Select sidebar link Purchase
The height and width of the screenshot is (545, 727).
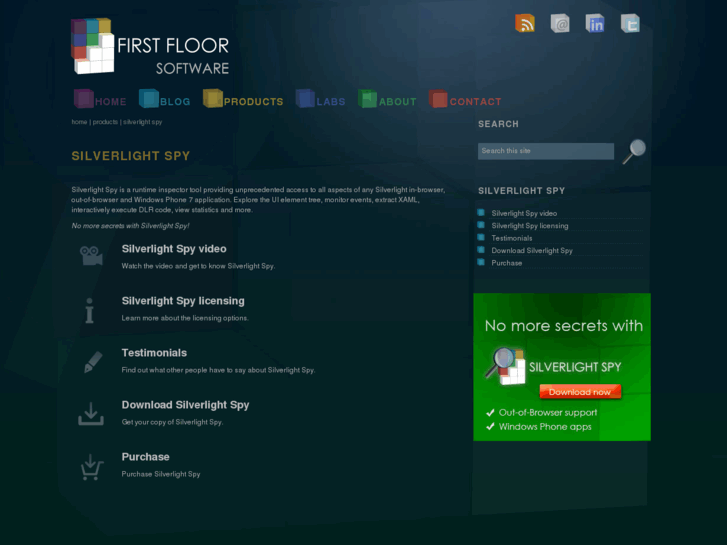point(507,263)
